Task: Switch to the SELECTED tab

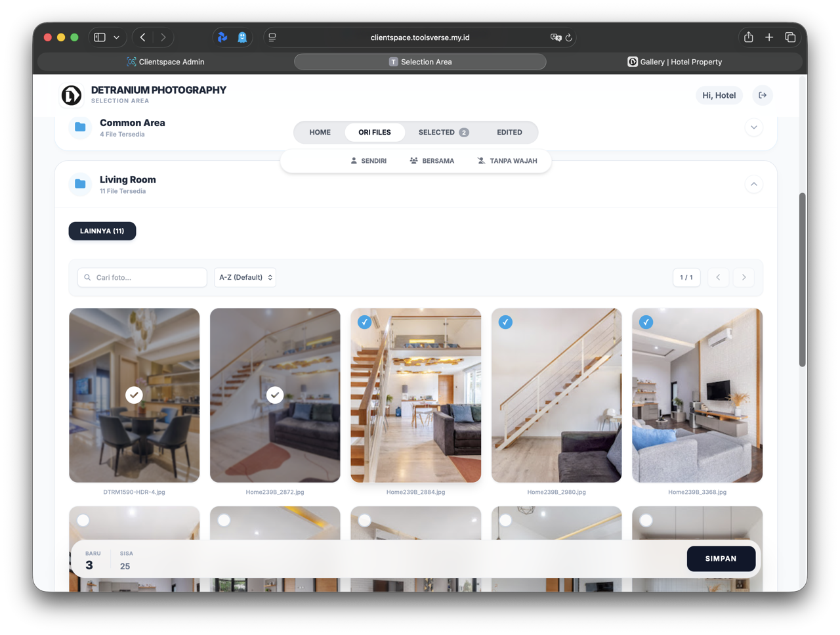Action: pos(443,132)
